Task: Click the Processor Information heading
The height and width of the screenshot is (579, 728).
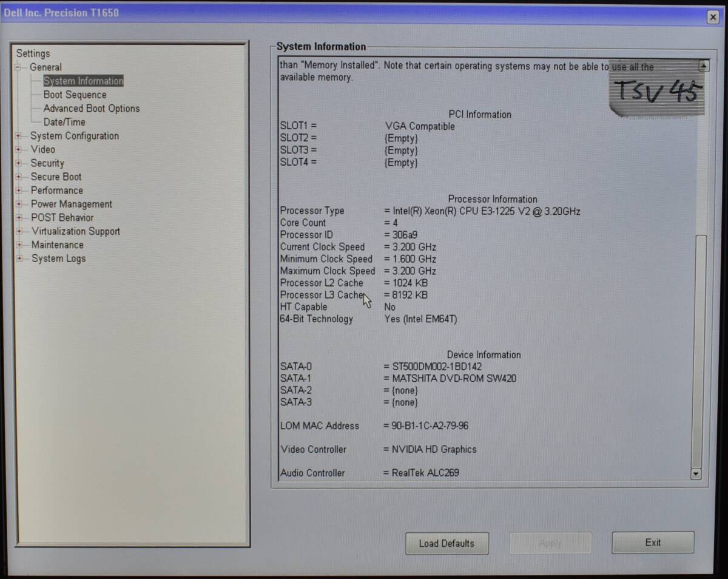Action: [493, 199]
